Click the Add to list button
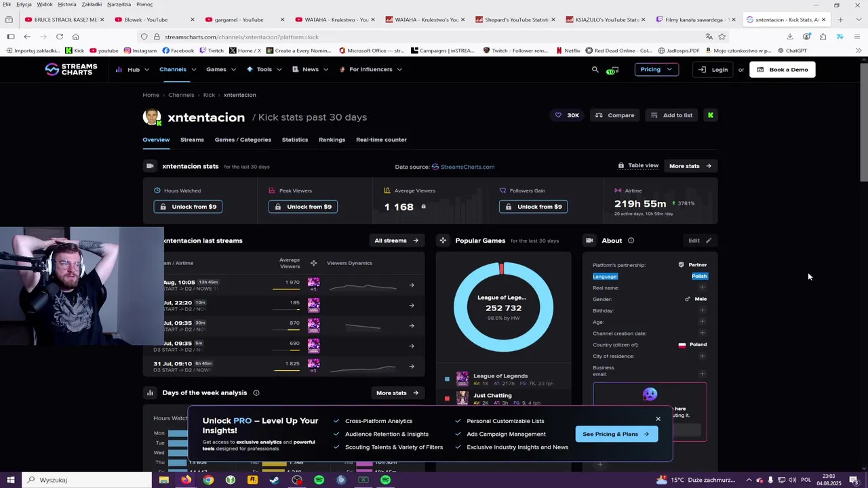Viewport: 868px width, 488px height. (x=671, y=115)
